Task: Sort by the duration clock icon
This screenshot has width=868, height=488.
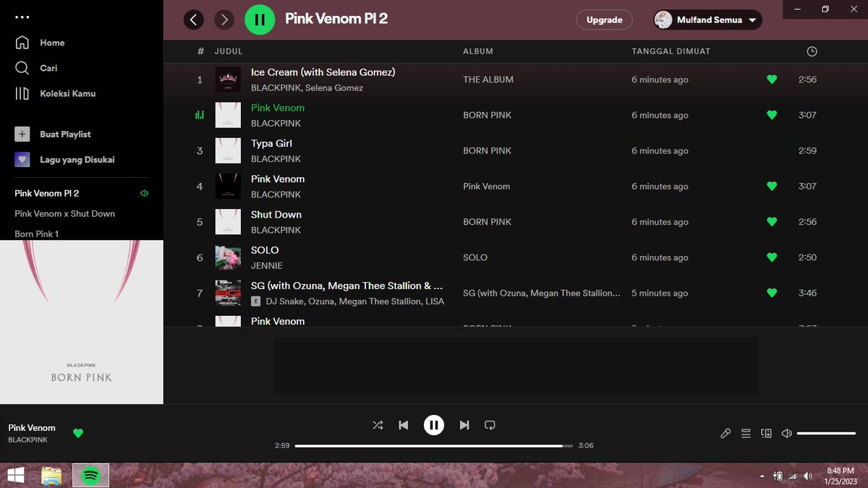Action: coord(812,51)
